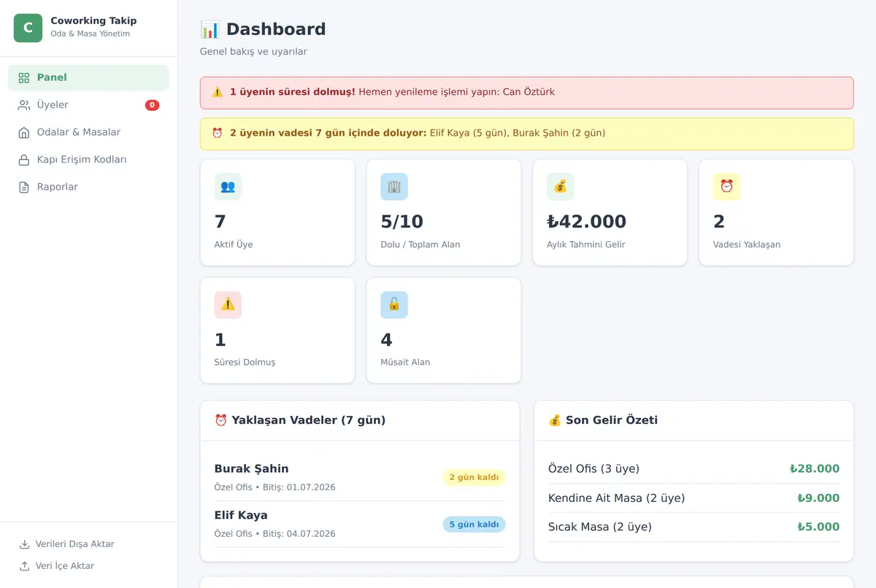Click the Kapı Erişim Kodları lock icon
876x588 pixels.
24,160
